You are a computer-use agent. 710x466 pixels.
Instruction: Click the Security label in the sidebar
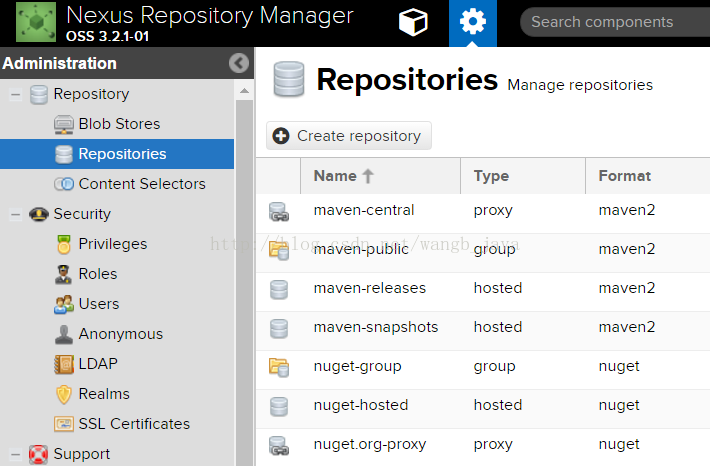coord(82,214)
